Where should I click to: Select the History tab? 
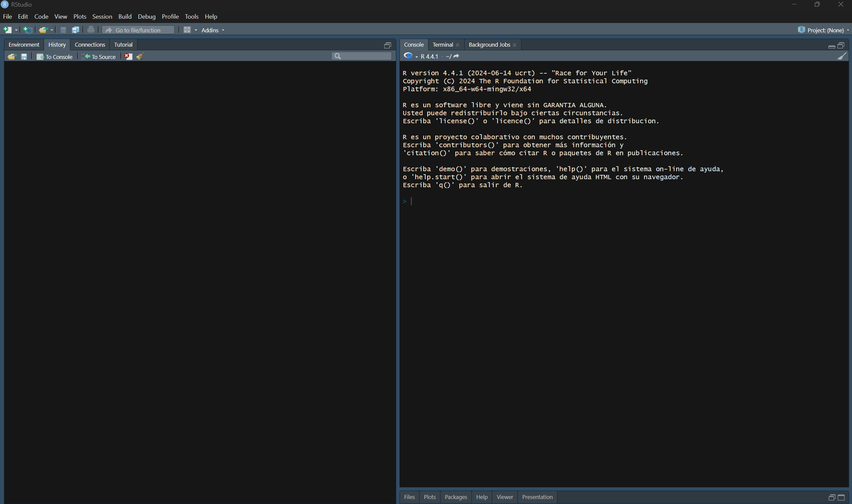tap(57, 45)
